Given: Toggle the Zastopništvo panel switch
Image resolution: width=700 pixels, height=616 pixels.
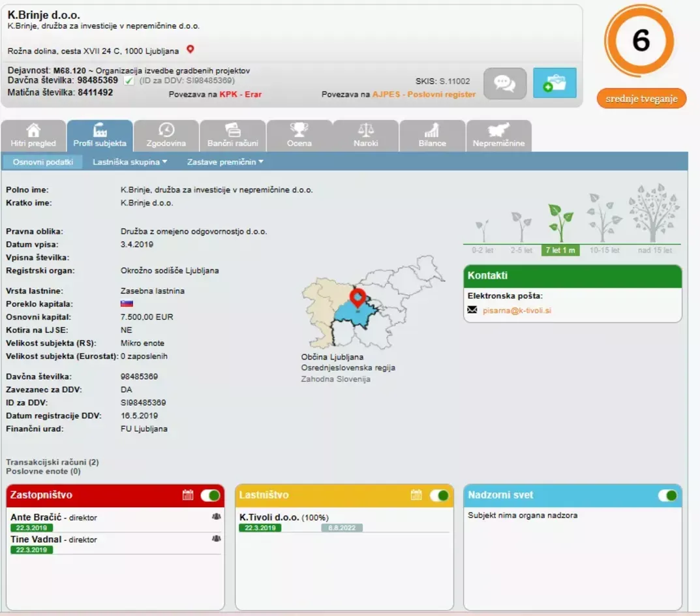Looking at the screenshot, I should tap(210, 495).
